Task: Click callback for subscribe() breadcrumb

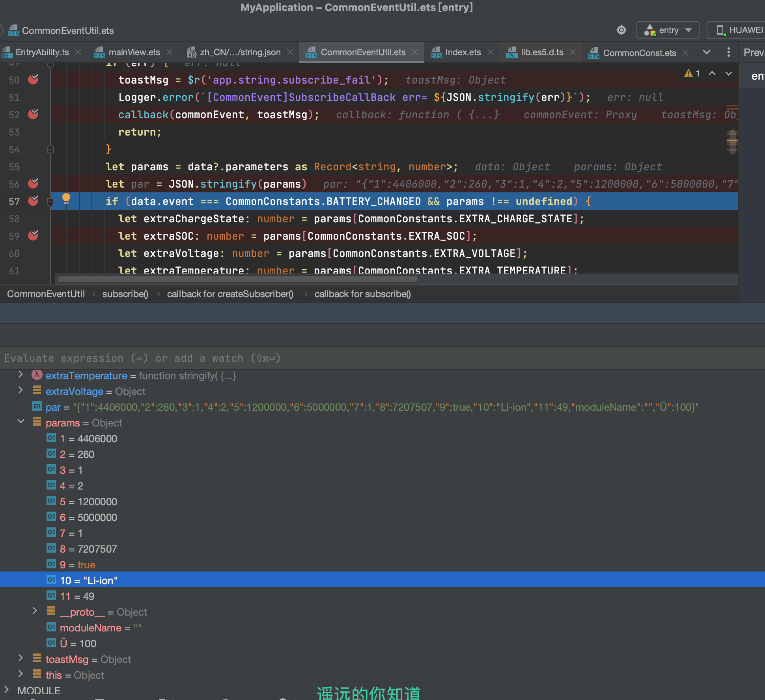Action: tap(363, 294)
